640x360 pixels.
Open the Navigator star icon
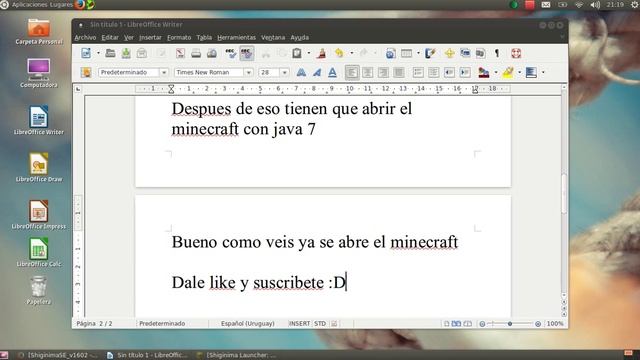tap(449, 53)
